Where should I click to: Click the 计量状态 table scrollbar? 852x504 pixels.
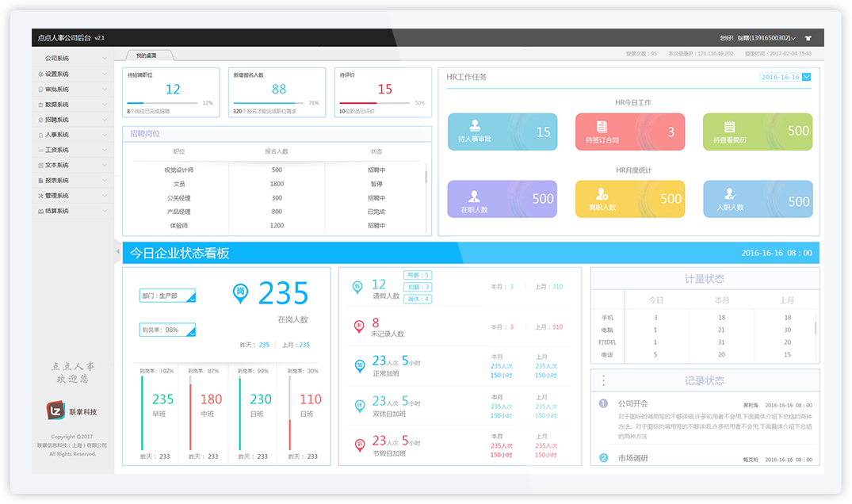point(816,327)
